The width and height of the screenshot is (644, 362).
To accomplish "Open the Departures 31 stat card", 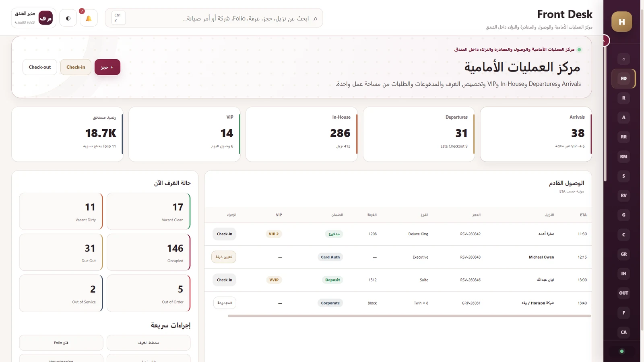I will click(419, 134).
